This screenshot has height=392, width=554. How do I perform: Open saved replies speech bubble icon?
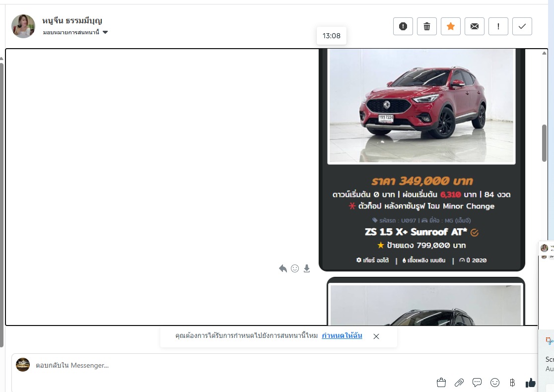[477, 383]
